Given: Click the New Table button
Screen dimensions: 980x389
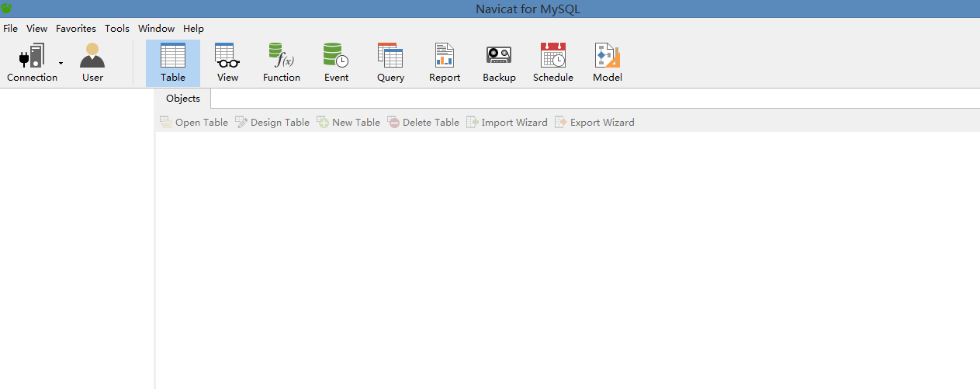Looking at the screenshot, I should tap(348, 123).
